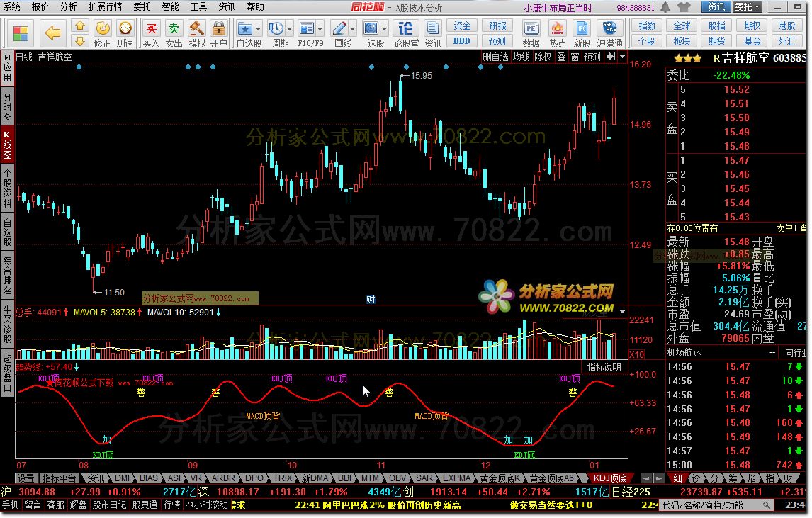812x518 pixels.
Task: Click the up arrow toolbar icon
Action: tap(80, 26)
